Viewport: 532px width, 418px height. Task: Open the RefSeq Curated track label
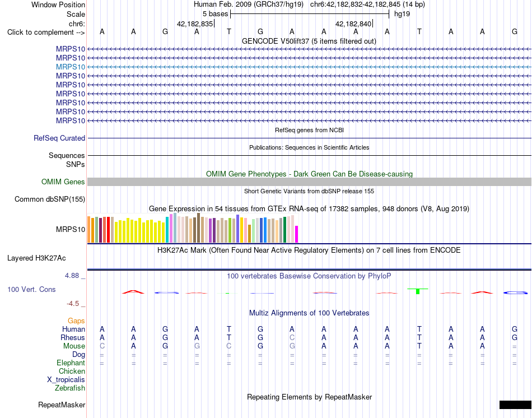(x=59, y=138)
